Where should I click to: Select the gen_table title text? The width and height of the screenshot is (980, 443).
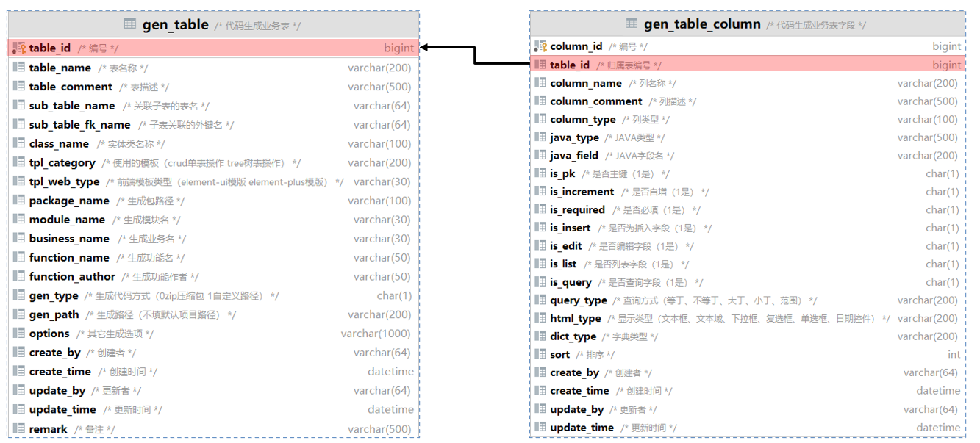pos(175,25)
